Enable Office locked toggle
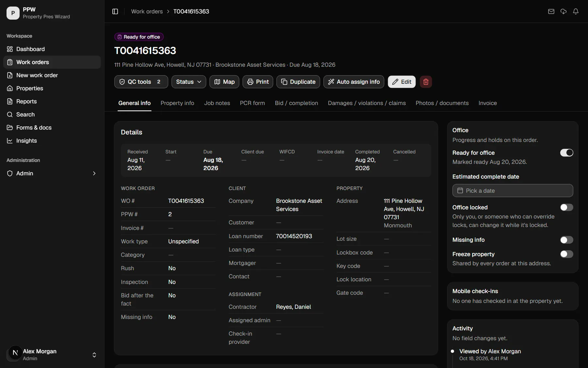Screen dimensions: 588x368 [566, 207]
